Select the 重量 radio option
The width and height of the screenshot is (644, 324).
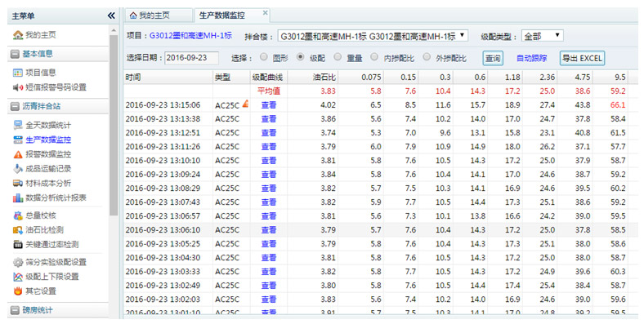[338, 57]
